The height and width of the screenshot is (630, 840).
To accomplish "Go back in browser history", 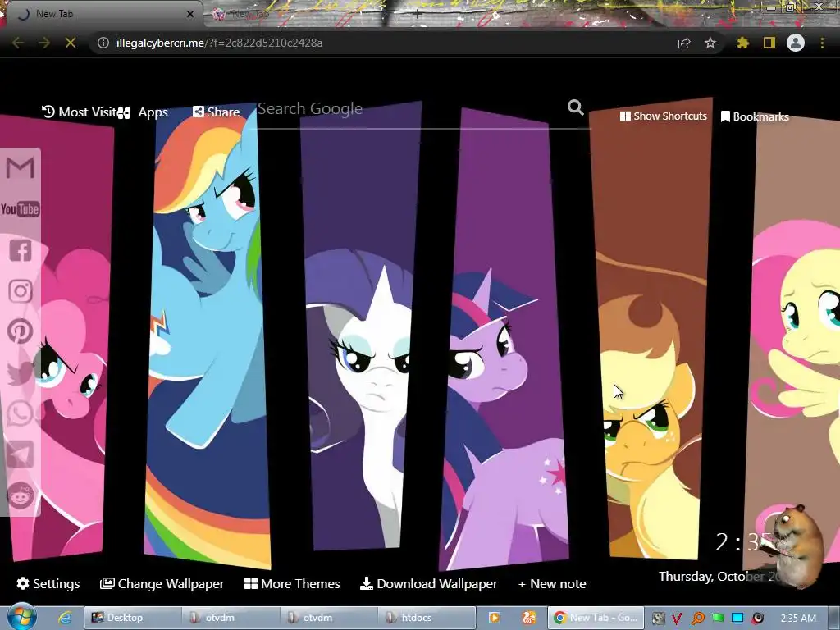I will pos(18,43).
